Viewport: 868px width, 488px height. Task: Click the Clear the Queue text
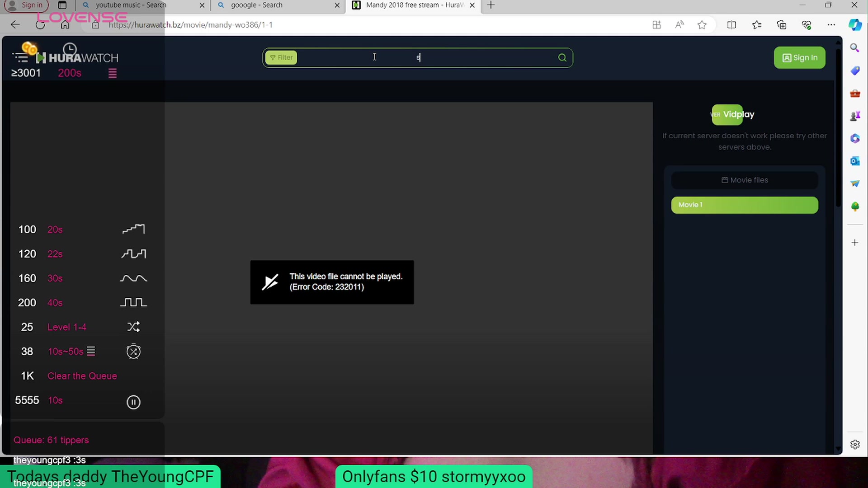(82, 376)
